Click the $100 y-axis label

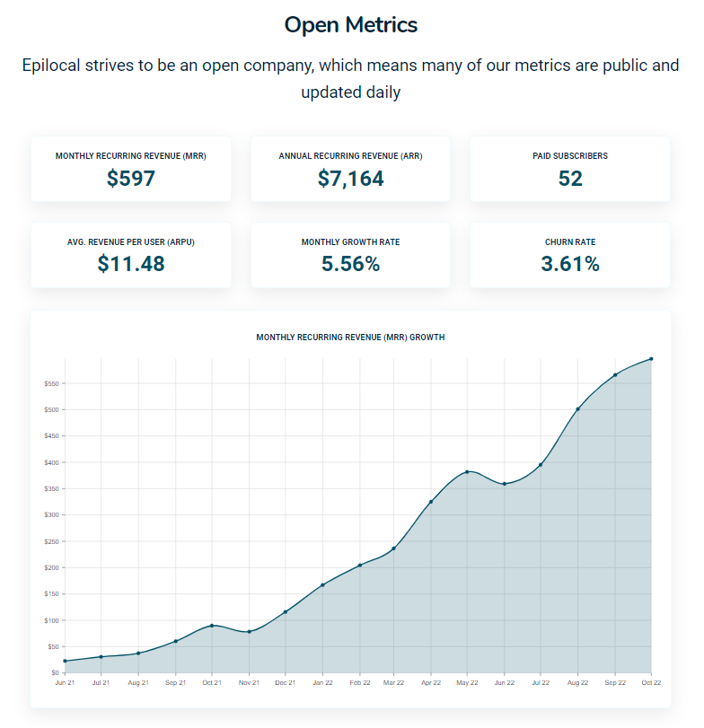(x=51, y=620)
